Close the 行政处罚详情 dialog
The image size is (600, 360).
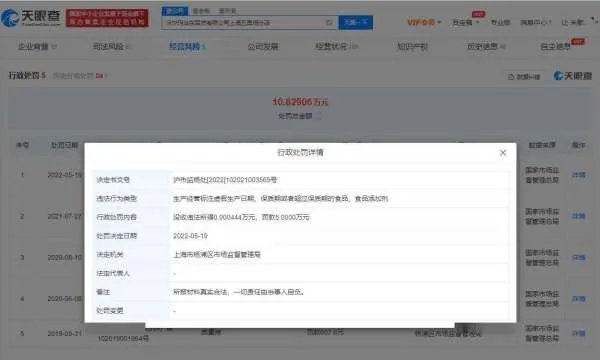coord(503,153)
